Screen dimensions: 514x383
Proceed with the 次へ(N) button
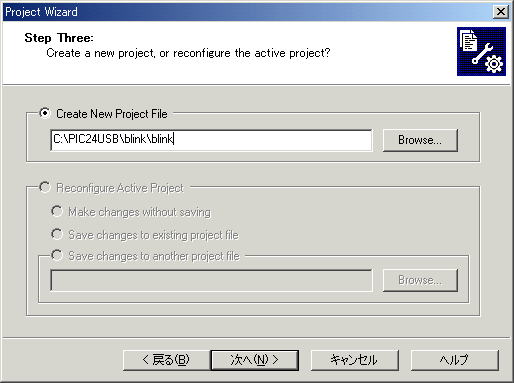(255, 360)
